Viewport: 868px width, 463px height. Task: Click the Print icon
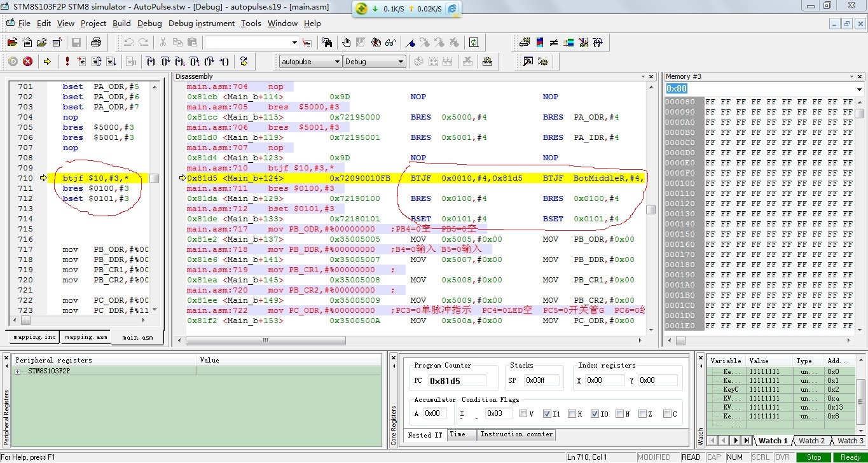coord(96,43)
